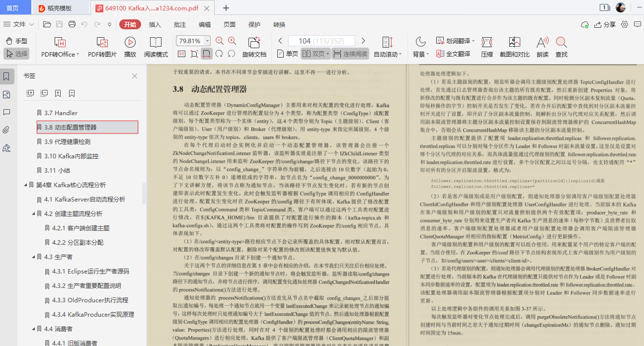Select the PDF转图片 tool
Screen dimensions: 644x346
(102, 48)
